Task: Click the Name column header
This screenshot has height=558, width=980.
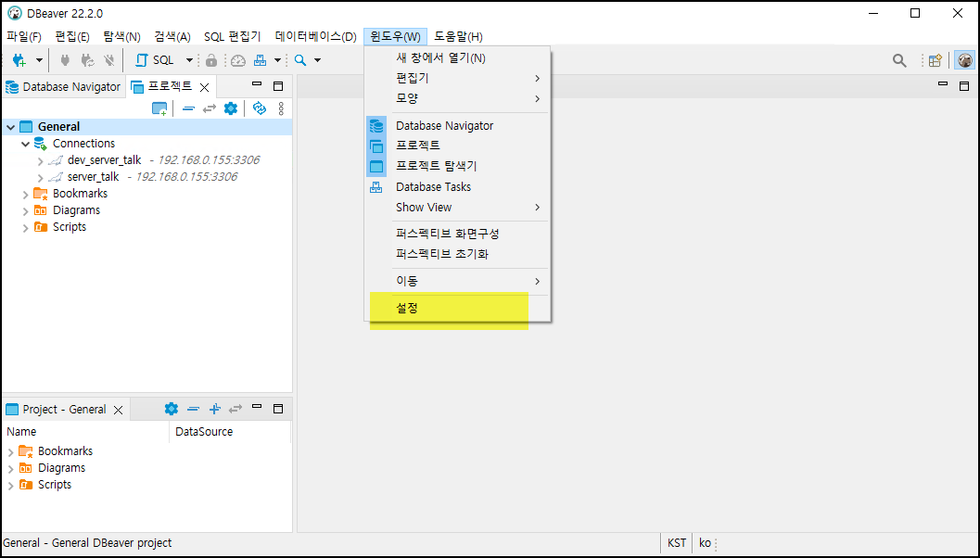Action: click(85, 432)
